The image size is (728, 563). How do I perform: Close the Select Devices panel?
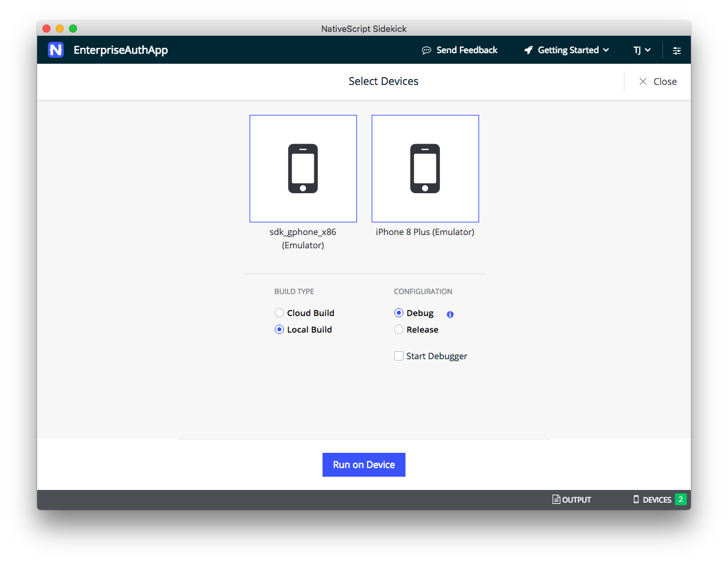pos(658,82)
